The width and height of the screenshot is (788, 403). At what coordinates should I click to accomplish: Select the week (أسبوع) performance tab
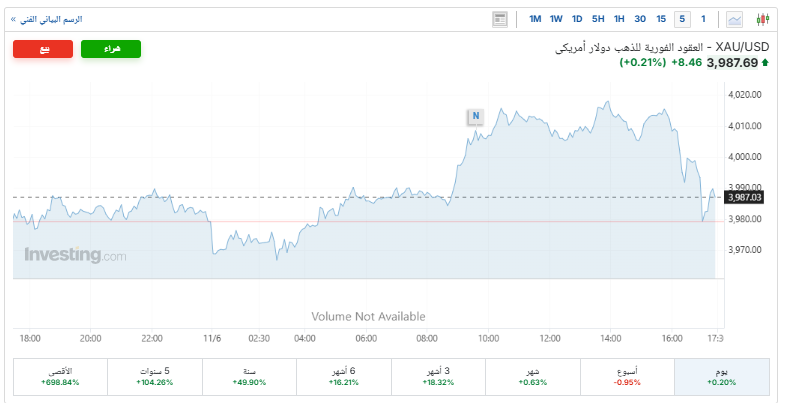click(629, 376)
